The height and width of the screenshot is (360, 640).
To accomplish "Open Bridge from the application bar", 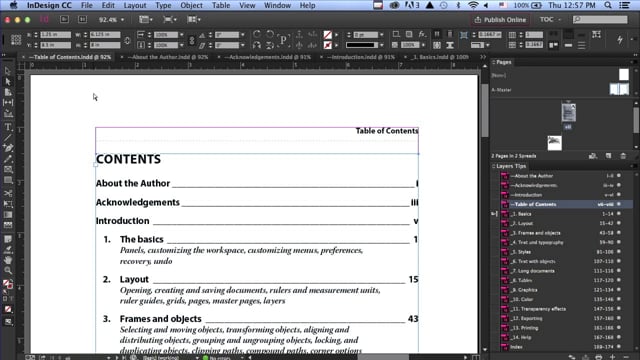I will 64,19.
